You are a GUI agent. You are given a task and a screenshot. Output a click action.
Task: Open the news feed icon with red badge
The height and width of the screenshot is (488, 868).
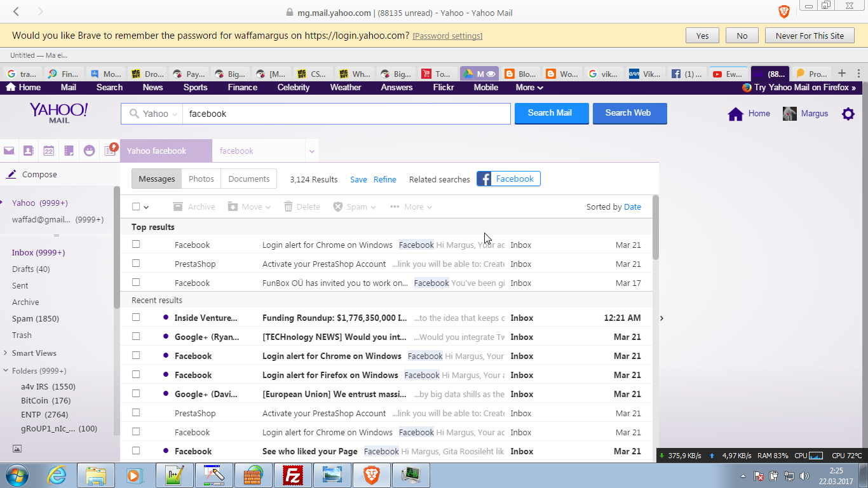point(110,151)
